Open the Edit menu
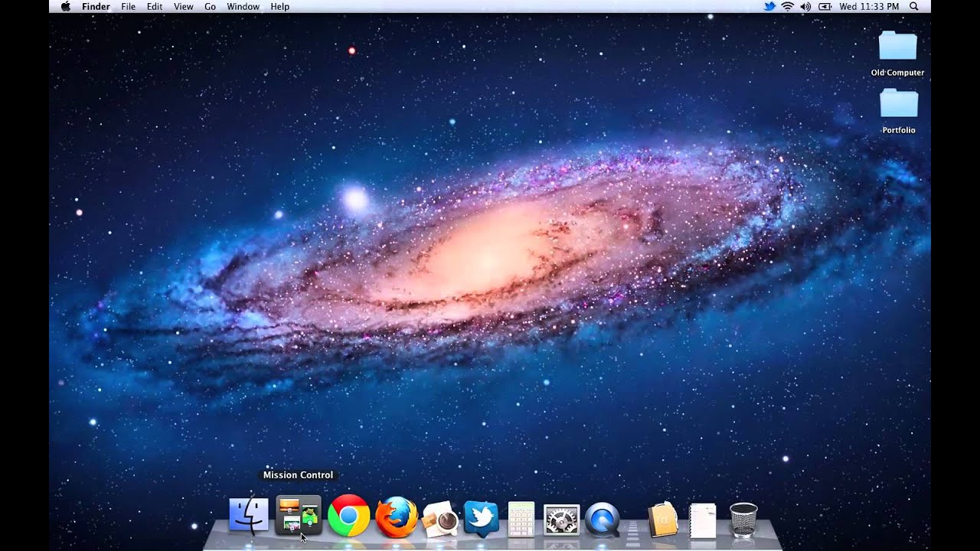Image resolution: width=980 pixels, height=551 pixels. [155, 6]
